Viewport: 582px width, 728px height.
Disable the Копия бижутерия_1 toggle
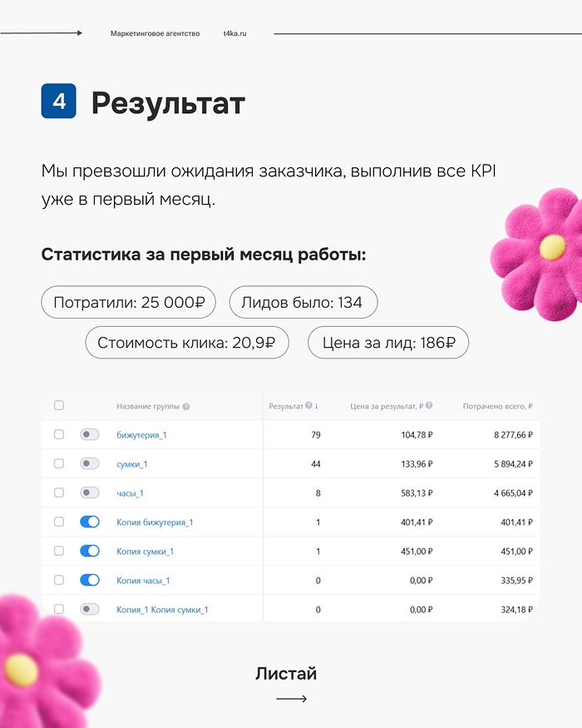90,522
